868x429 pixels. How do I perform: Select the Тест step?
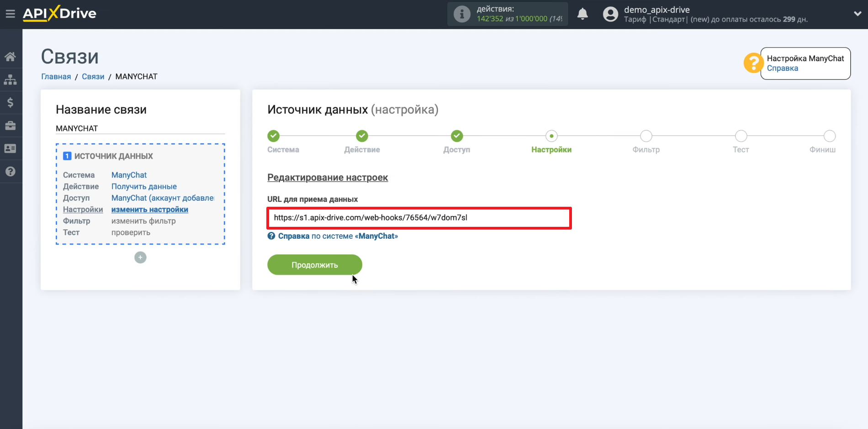pyautogui.click(x=741, y=136)
